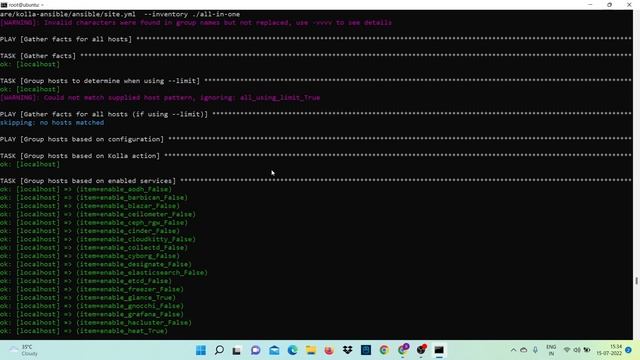Screen dimensions: 640x360
Task: Minimize the terminal window
Action: point(590,5)
